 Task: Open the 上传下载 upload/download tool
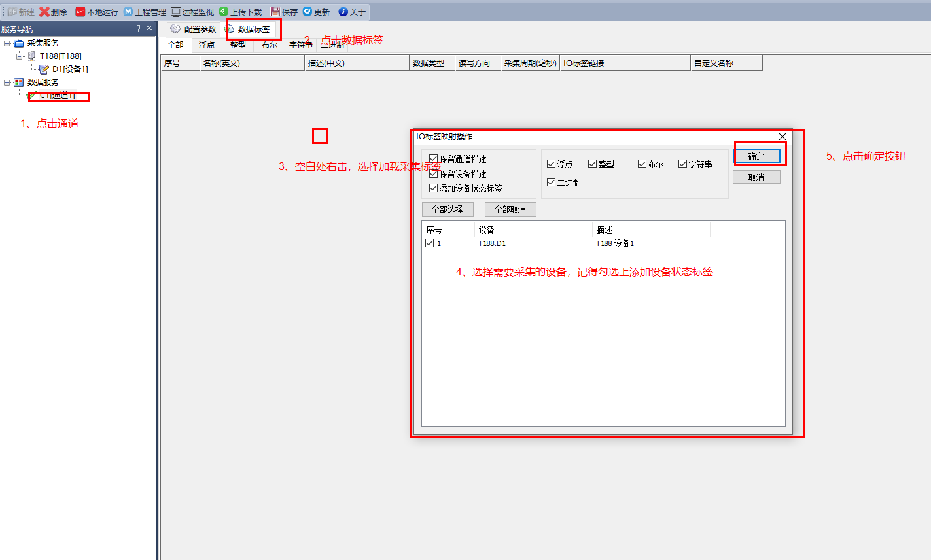click(241, 12)
